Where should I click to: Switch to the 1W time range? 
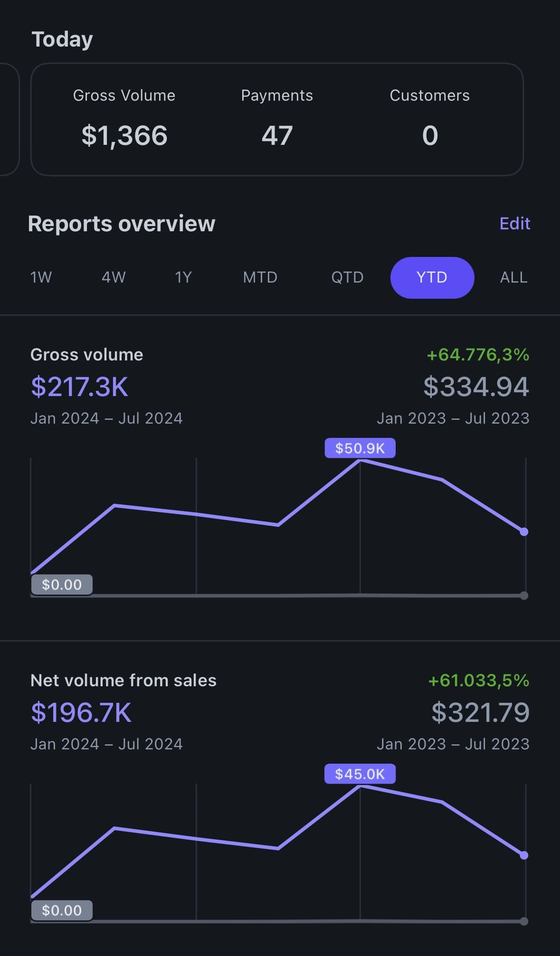41,277
